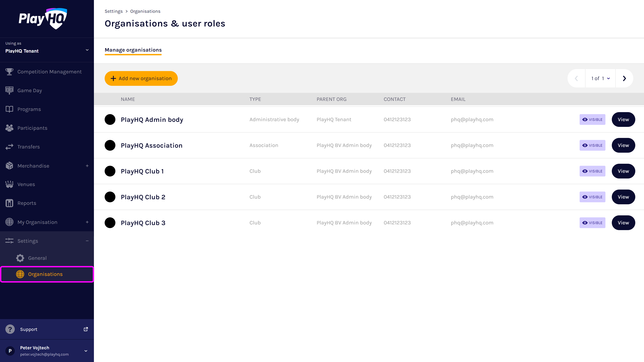This screenshot has height=362, width=644.
Task: Click PlayHQ Club 3 logo circle
Action: (110, 223)
